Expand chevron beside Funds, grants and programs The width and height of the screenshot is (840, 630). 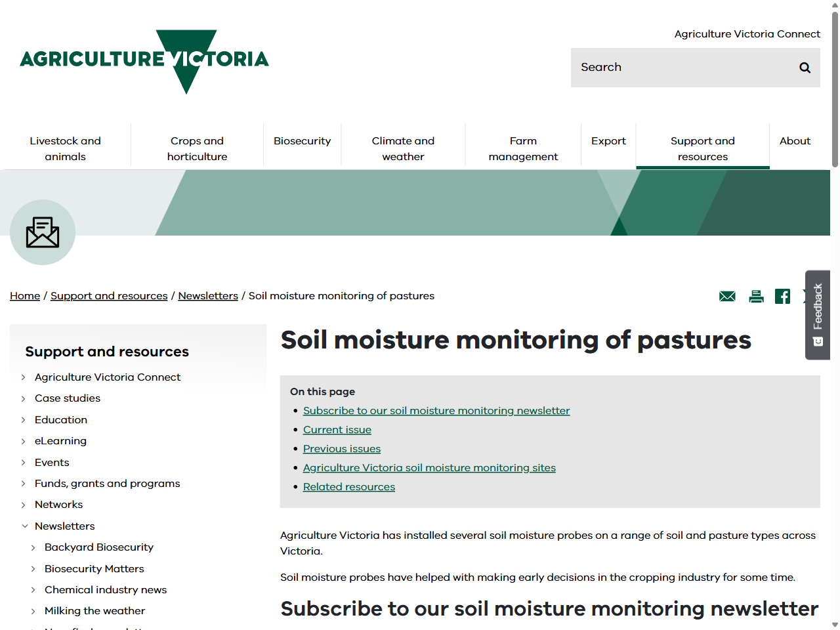click(24, 484)
